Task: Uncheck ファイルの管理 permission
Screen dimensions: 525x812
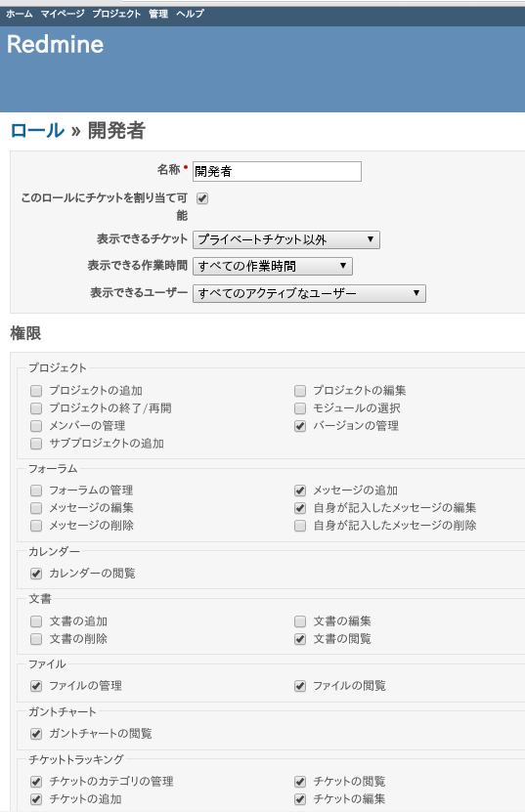Action: [36, 686]
